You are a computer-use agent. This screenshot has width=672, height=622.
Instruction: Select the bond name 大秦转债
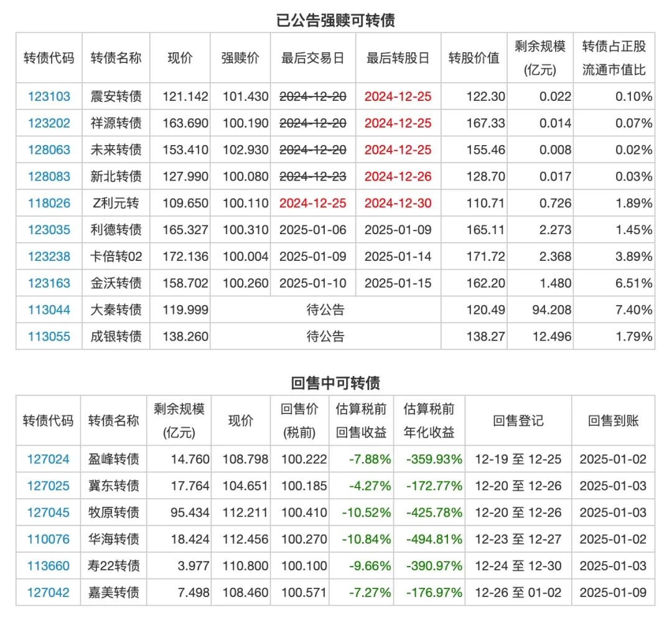(x=116, y=309)
